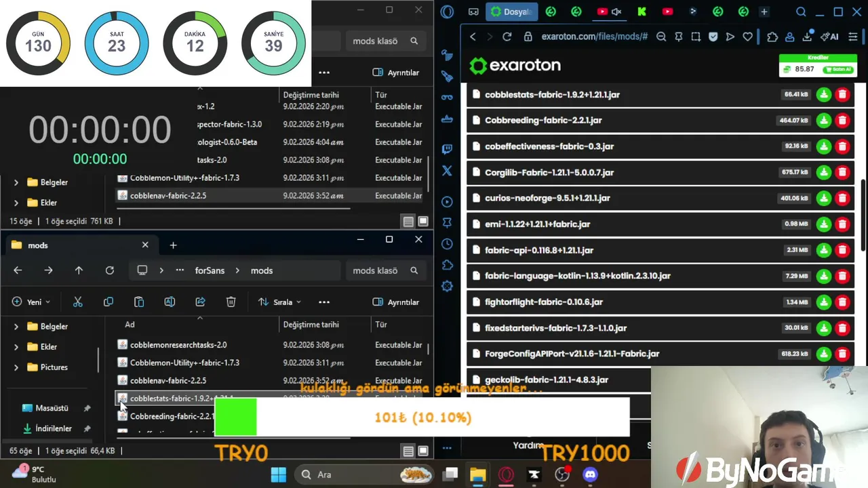Show hidden breadcrumb path via ellipsis
This screenshot has height=488, width=868.
click(x=180, y=270)
